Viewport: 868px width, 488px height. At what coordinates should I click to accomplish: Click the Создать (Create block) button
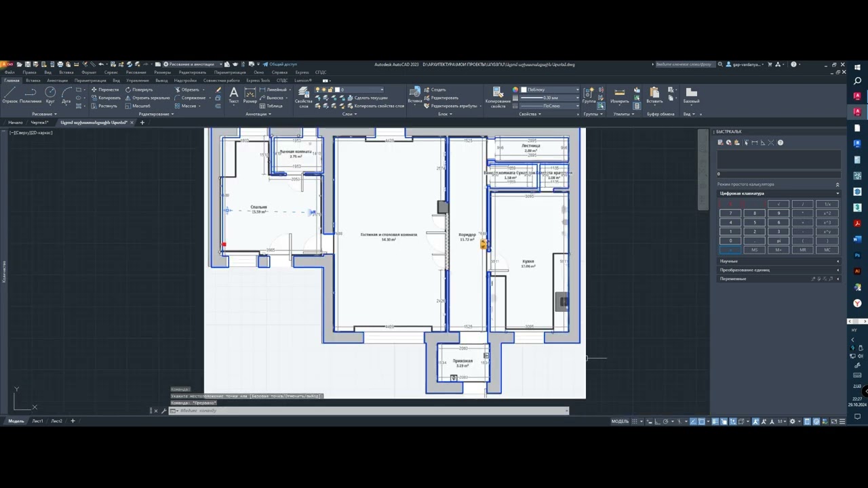click(x=435, y=89)
